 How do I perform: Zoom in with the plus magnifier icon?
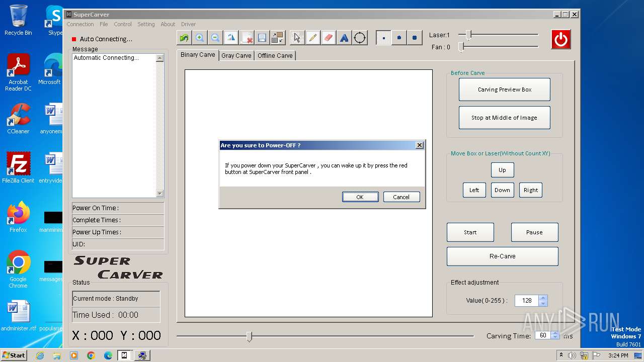click(x=200, y=38)
